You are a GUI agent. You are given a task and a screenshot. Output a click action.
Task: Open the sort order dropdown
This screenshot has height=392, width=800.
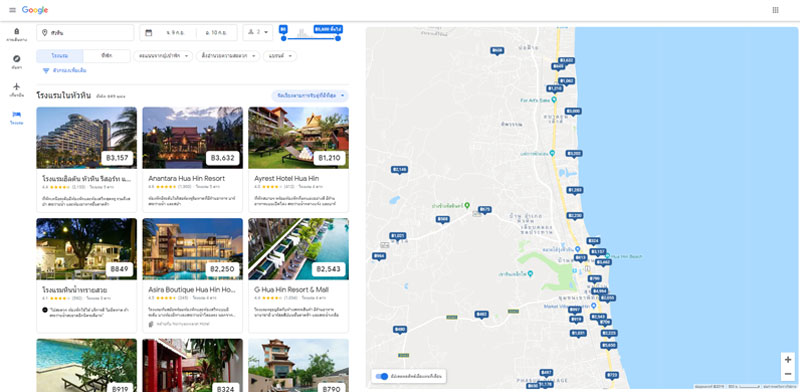(310, 95)
